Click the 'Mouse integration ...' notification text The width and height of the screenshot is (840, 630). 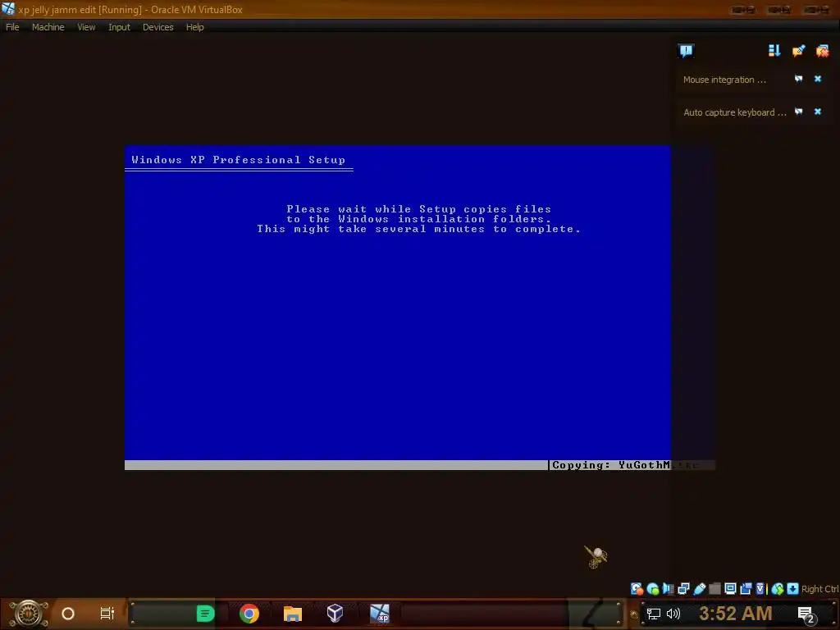tap(724, 80)
